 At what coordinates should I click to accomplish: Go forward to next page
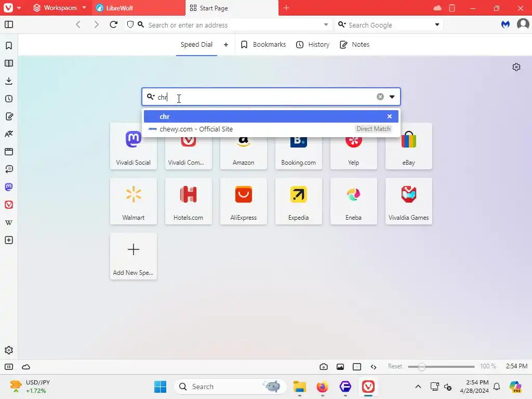(x=96, y=24)
